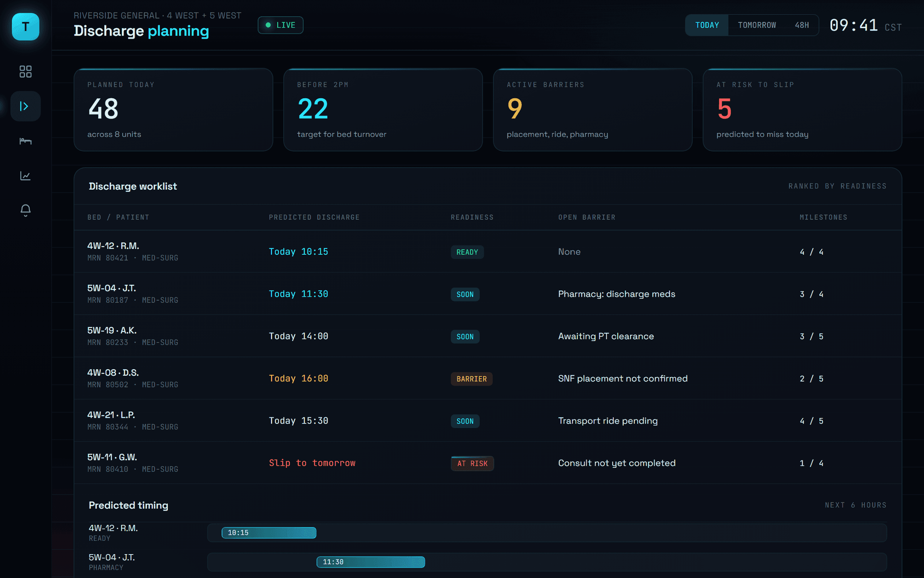The image size is (924, 578).
Task: Click 'Consult not yet completed' barrier
Action: click(617, 463)
